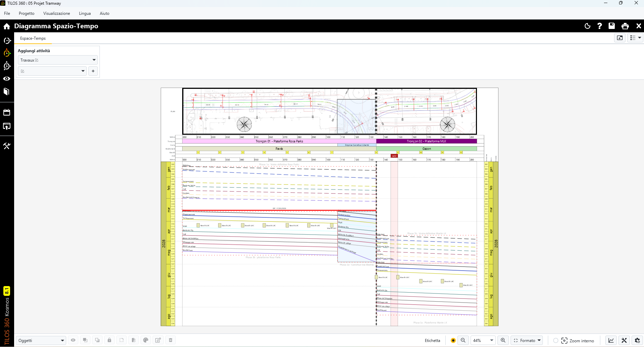Toggle the crossed tools icon at bottom right
Image resolution: width=644 pixels, height=347 pixels.
click(x=624, y=340)
